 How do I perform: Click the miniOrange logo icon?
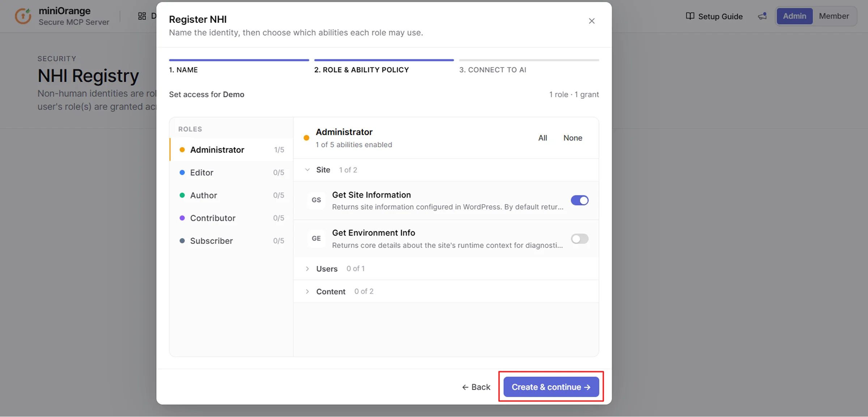point(23,16)
